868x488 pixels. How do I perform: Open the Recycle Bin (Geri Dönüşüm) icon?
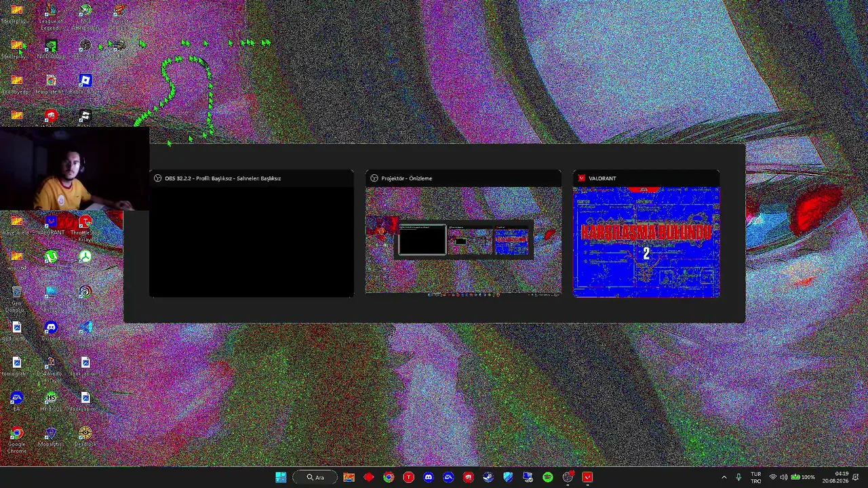click(x=16, y=298)
